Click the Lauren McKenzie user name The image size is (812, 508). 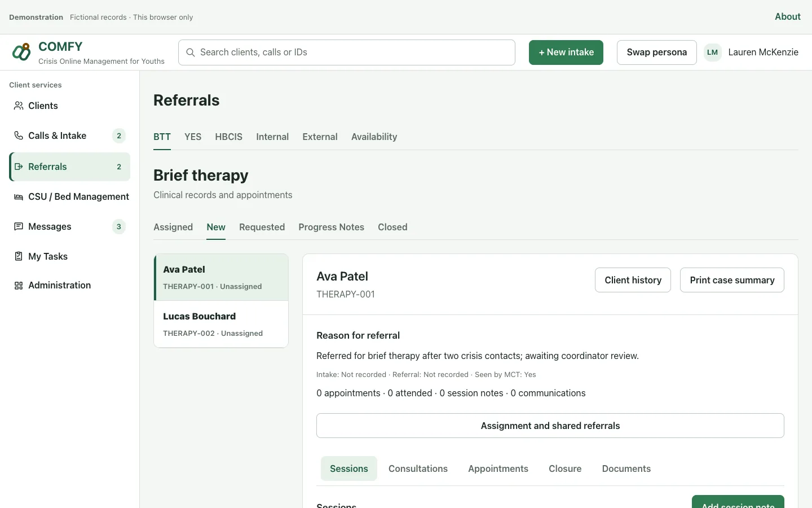(763, 52)
